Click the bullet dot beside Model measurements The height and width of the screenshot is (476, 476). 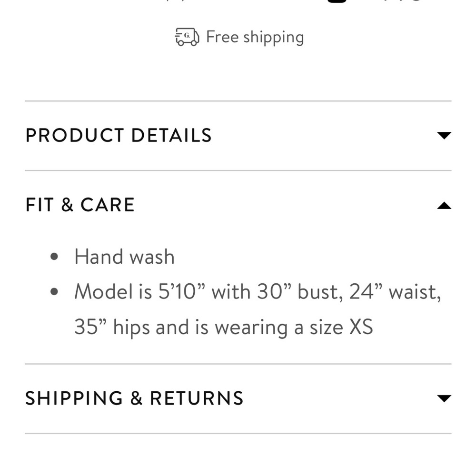[54, 292]
